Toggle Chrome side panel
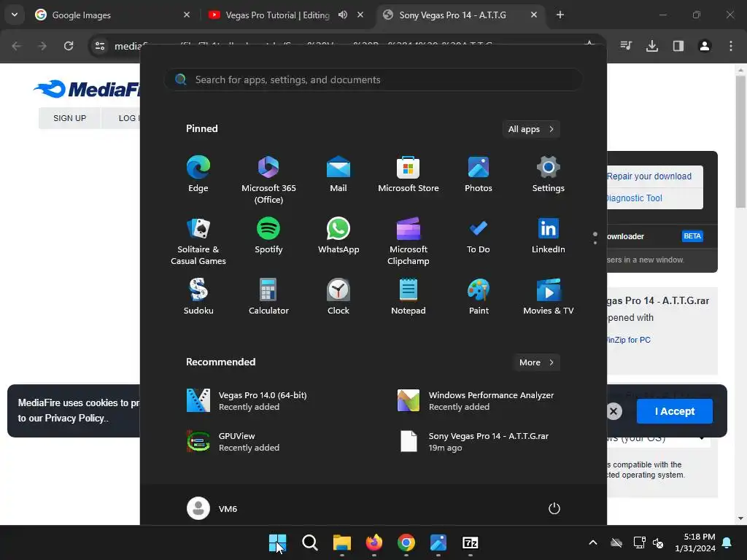747x560 pixels. [x=678, y=46]
